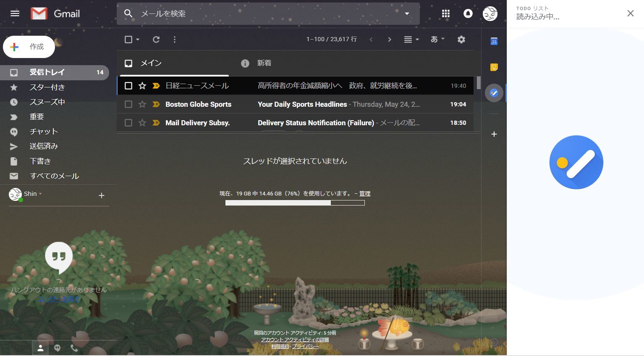Open the プライバシー privacy link
Image resolution: width=644 pixels, height=356 pixels.
(x=305, y=346)
